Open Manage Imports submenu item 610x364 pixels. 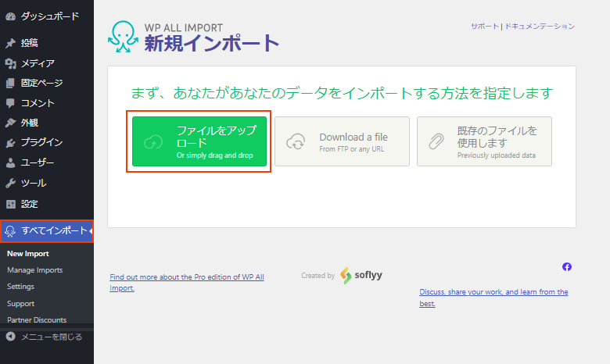(34, 270)
